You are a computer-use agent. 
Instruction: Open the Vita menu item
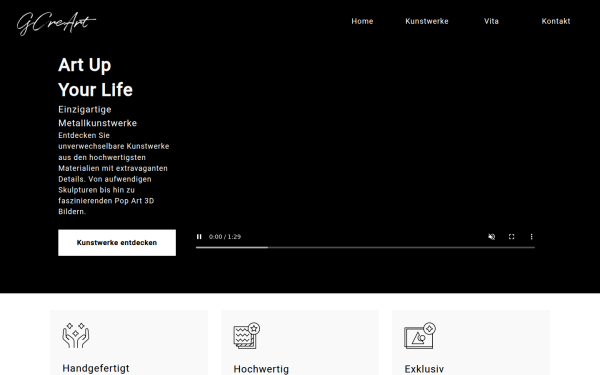(x=491, y=21)
